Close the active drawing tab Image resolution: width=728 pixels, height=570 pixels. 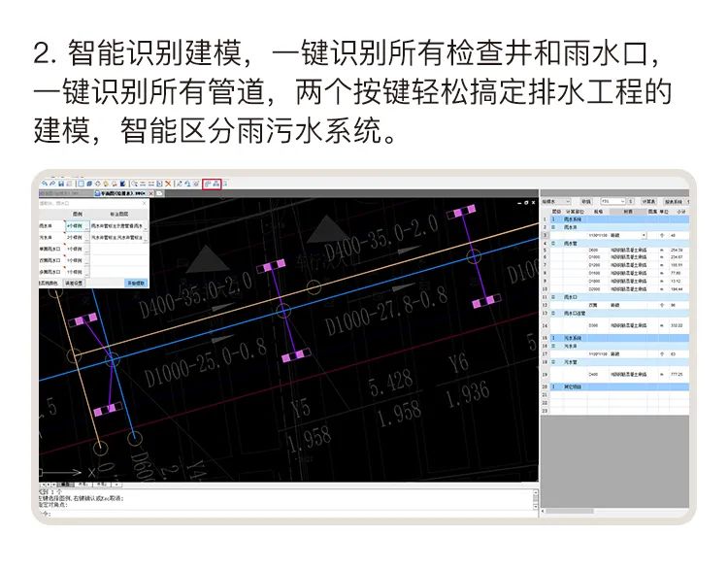[x=152, y=193]
